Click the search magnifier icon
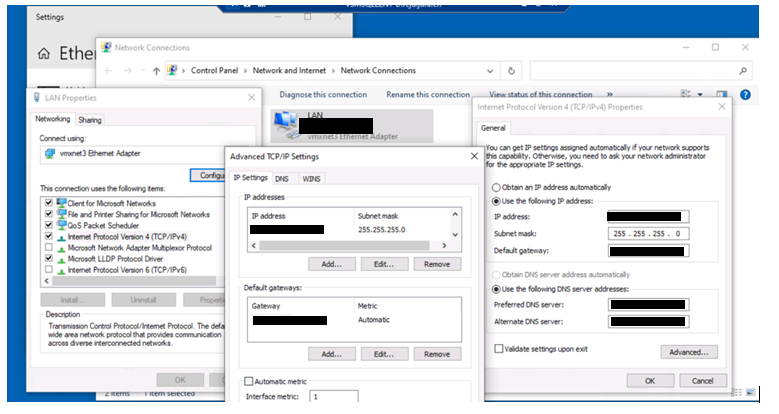The width and height of the screenshot is (779, 414). 743,71
